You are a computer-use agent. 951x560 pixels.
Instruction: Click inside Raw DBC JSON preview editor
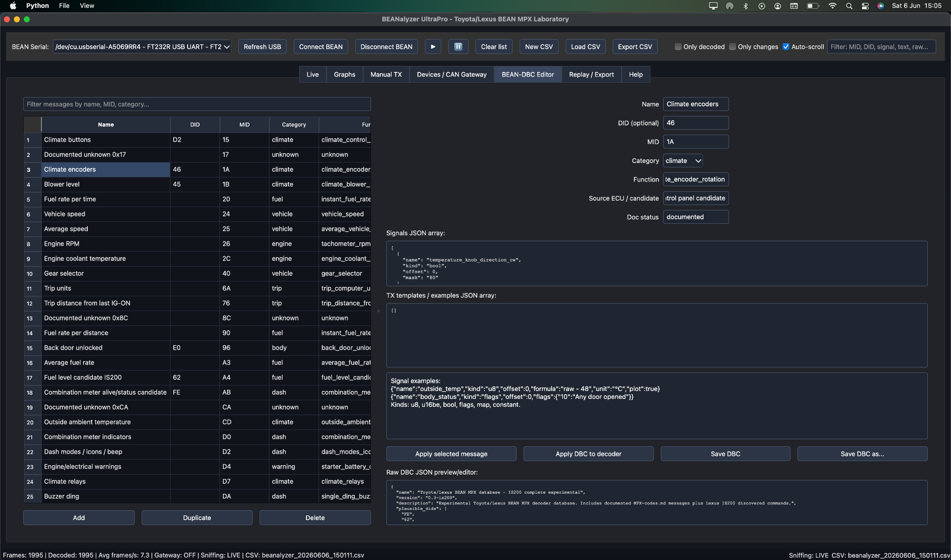657,502
